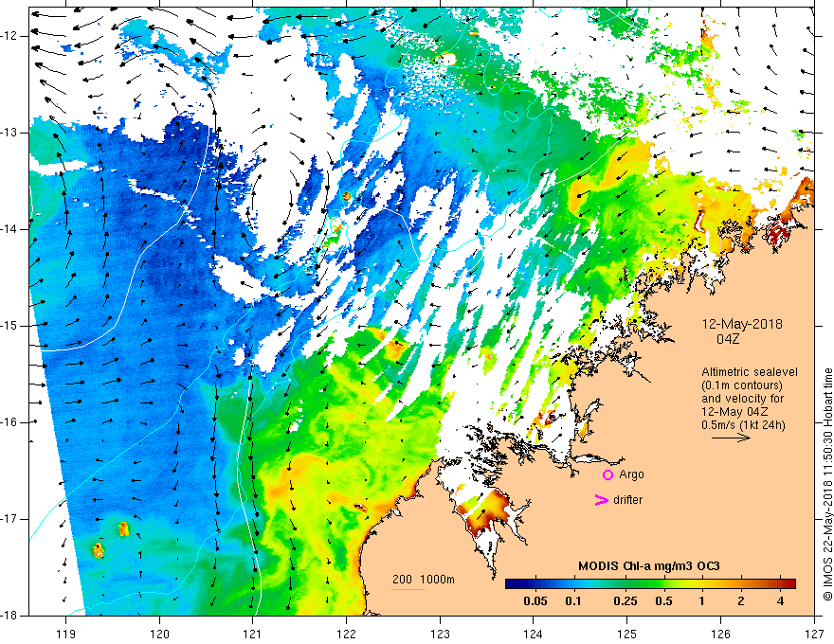Click the 0.1 colorbar tick label
The width and height of the screenshot is (834, 644).
(572, 601)
